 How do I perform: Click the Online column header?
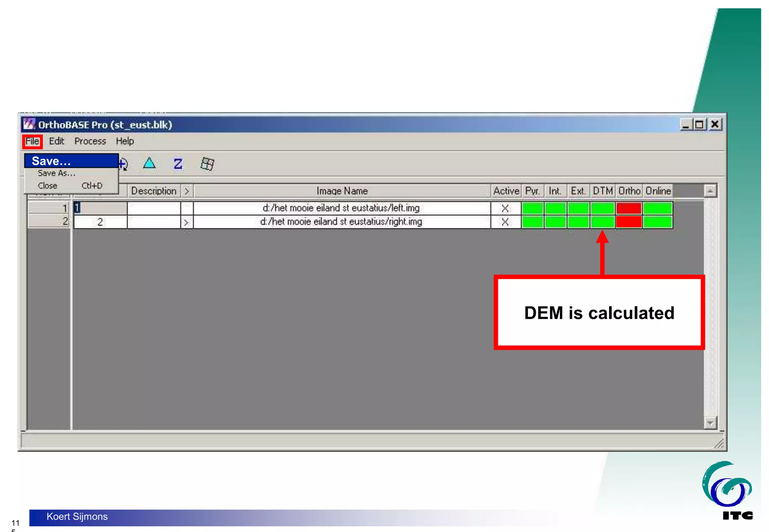(658, 191)
